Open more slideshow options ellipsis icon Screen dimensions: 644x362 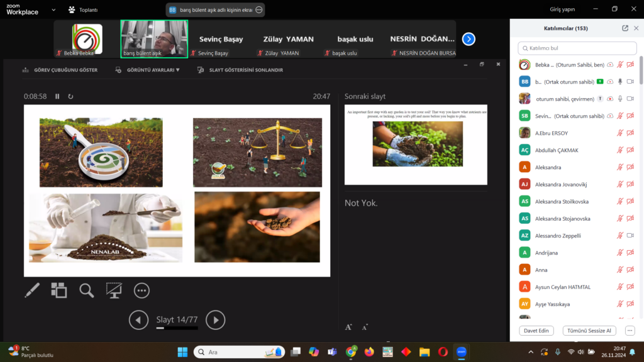tap(142, 290)
